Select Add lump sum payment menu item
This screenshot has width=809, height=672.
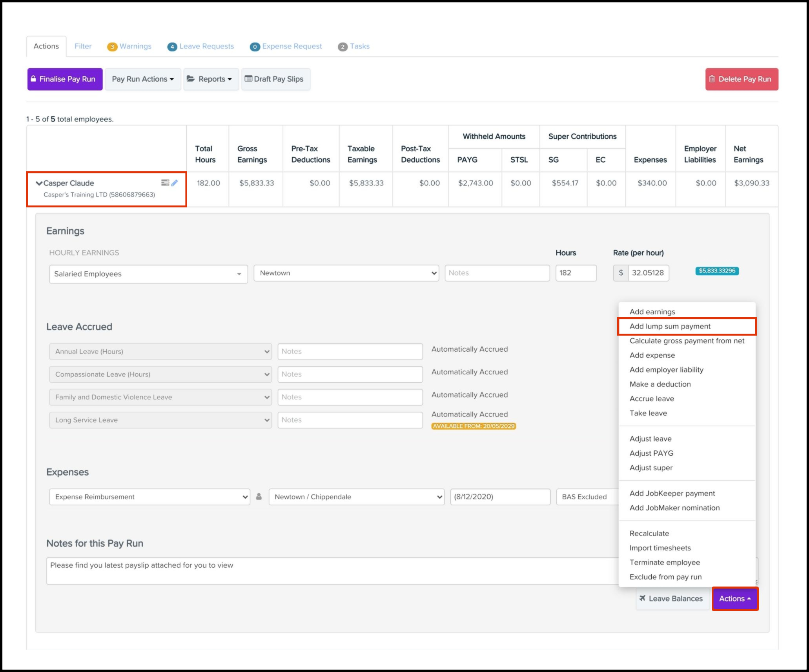670,326
